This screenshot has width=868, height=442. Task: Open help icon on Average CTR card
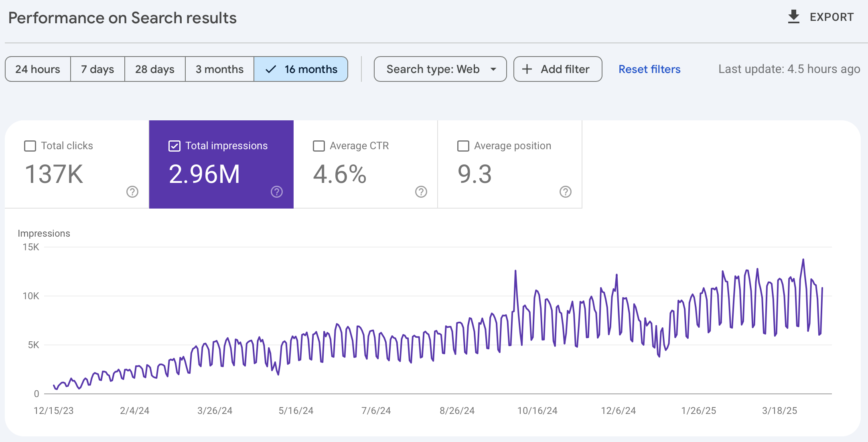pos(421,192)
